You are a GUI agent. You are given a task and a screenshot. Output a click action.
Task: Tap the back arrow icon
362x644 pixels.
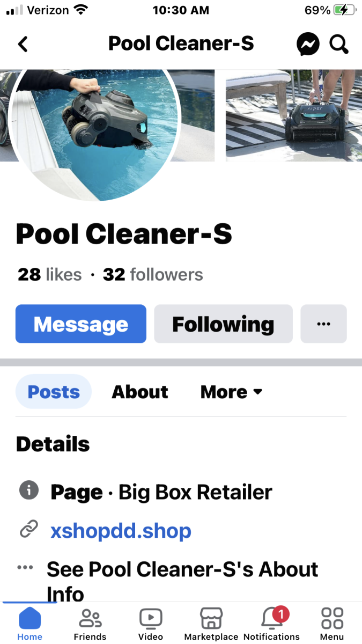(x=23, y=44)
